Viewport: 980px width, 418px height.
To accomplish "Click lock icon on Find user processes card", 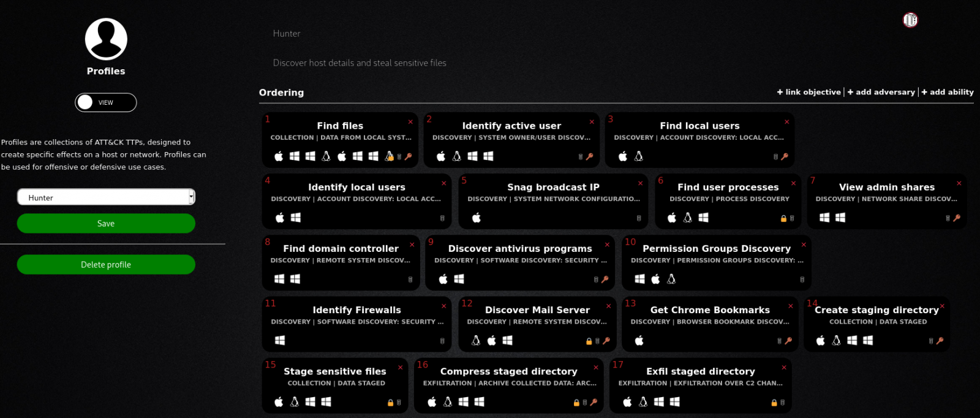I will (783, 218).
